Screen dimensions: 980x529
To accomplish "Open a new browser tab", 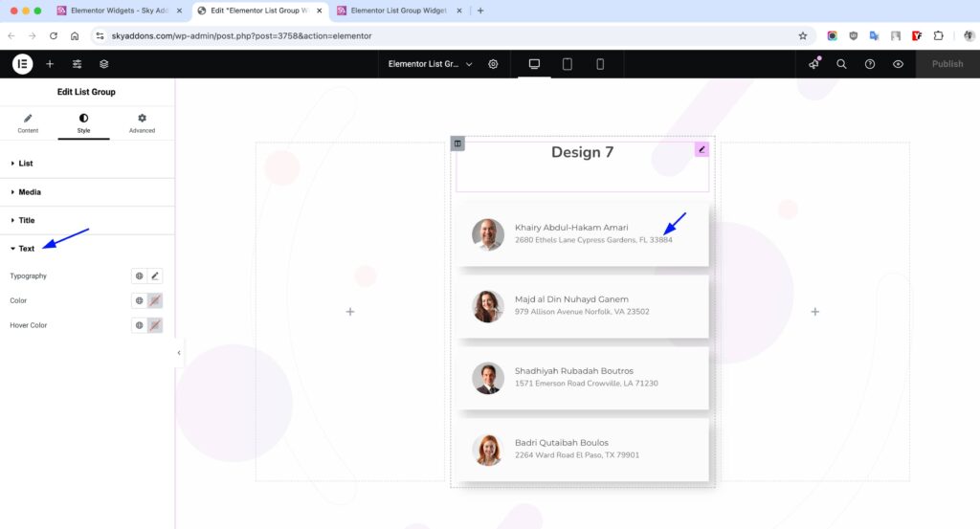I will coord(480,11).
